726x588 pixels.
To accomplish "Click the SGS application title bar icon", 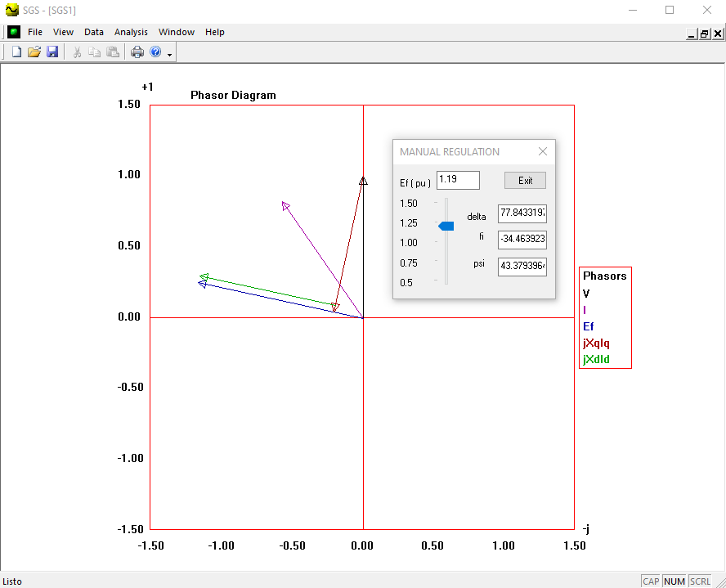I will [x=11, y=10].
